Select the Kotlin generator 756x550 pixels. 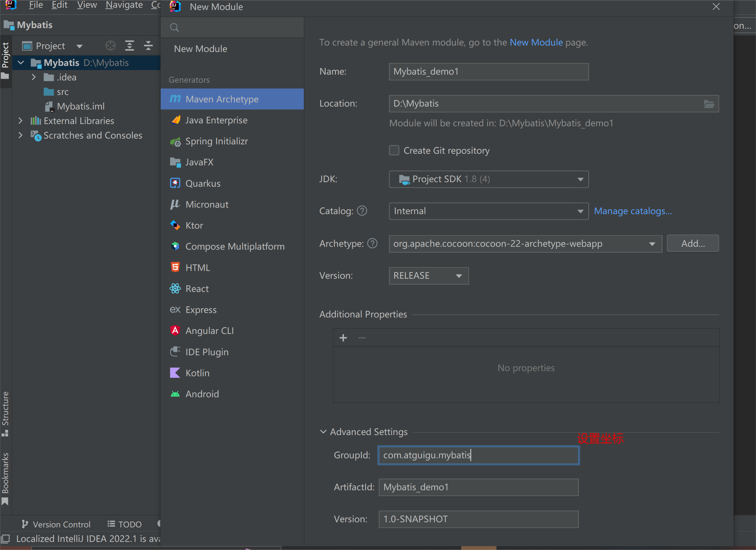pyautogui.click(x=197, y=373)
